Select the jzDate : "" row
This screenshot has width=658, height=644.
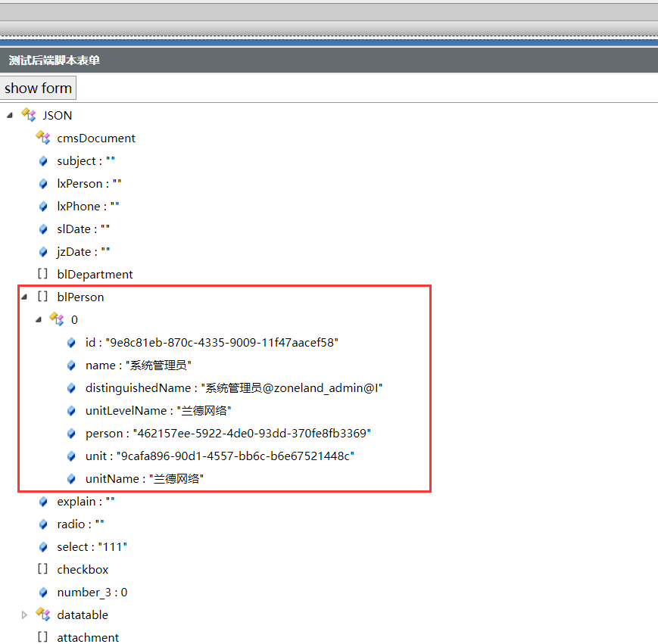[83, 251]
